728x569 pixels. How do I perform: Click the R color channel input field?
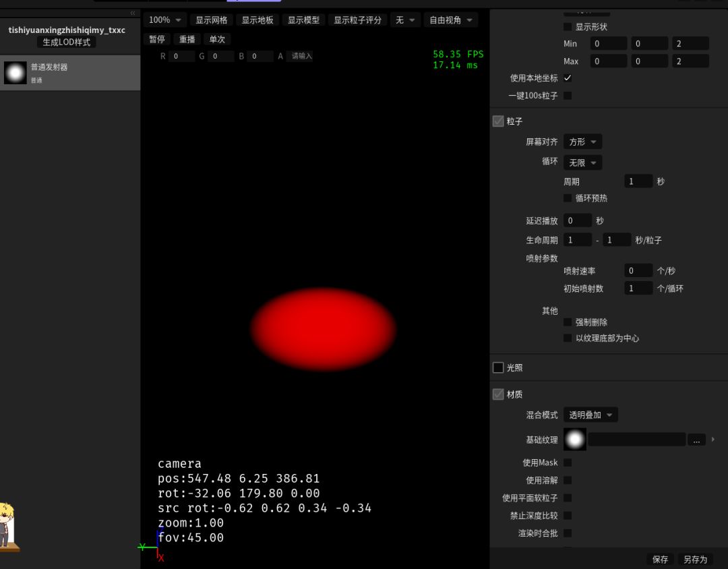point(181,57)
